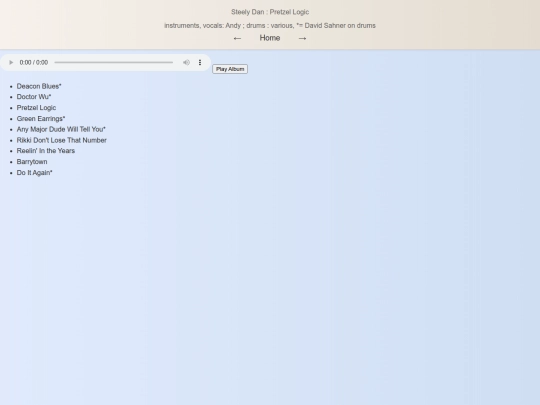Select Reelin' In the Years track
The height and width of the screenshot is (405, 540).
coord(46,151)
